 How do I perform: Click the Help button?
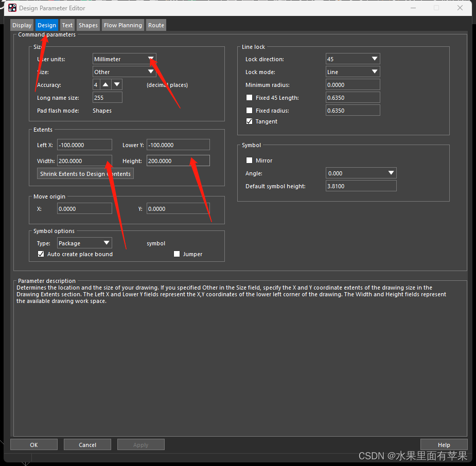tap(444, 445)
